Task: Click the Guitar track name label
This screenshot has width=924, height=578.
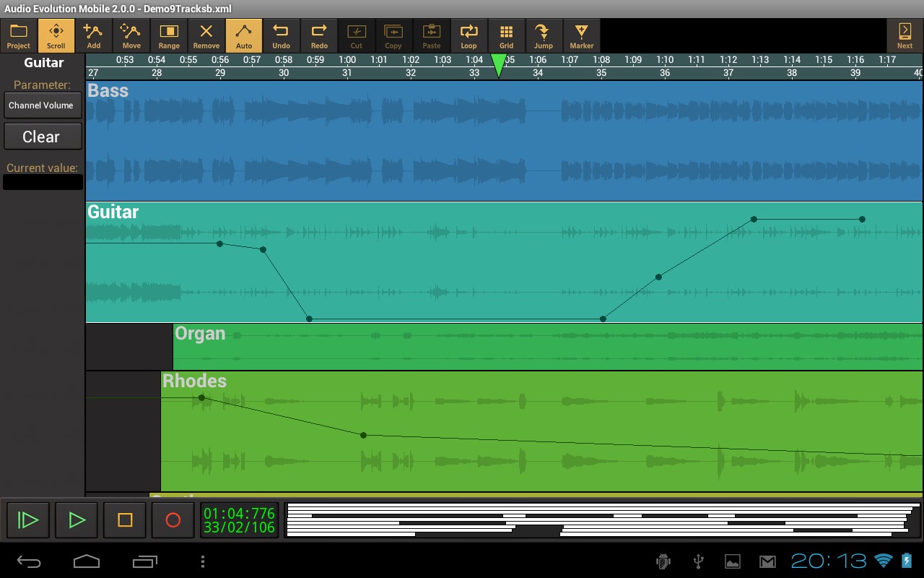Action: click(x=113, y=212)
